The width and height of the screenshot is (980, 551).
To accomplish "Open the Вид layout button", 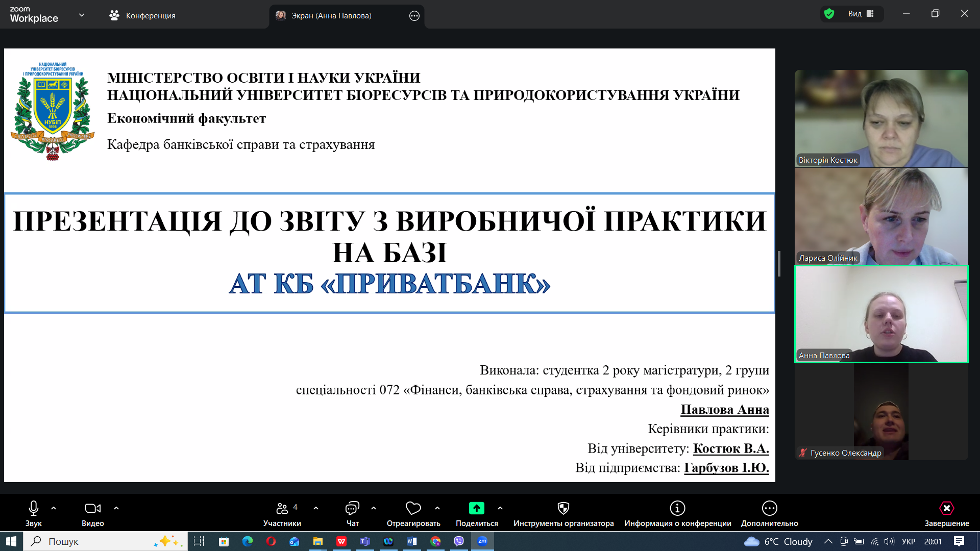I will [x=861, y=14].
